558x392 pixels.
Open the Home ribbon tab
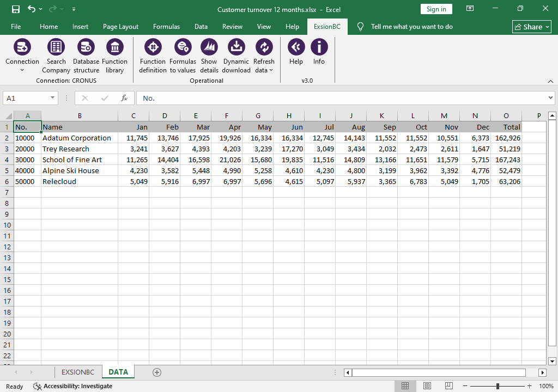48,27
